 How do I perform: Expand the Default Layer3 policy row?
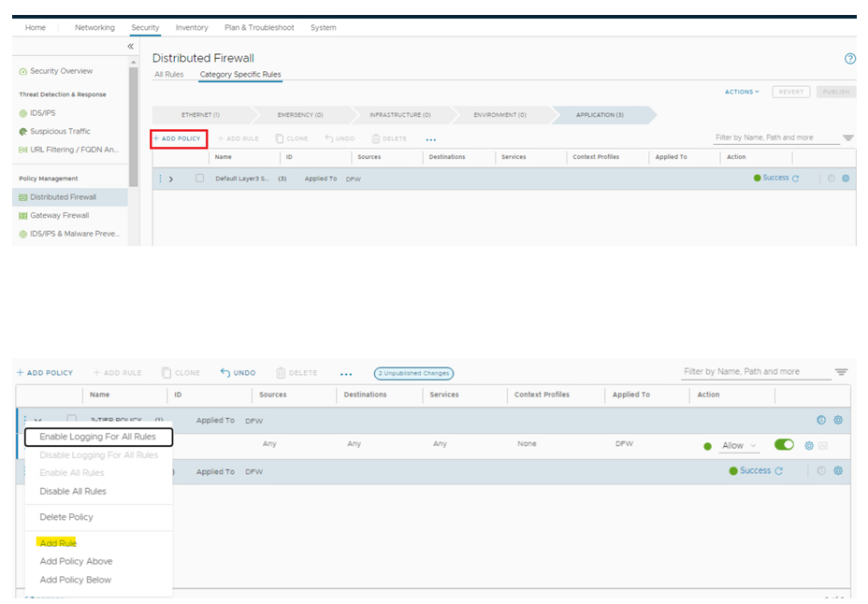pos(171,179)
